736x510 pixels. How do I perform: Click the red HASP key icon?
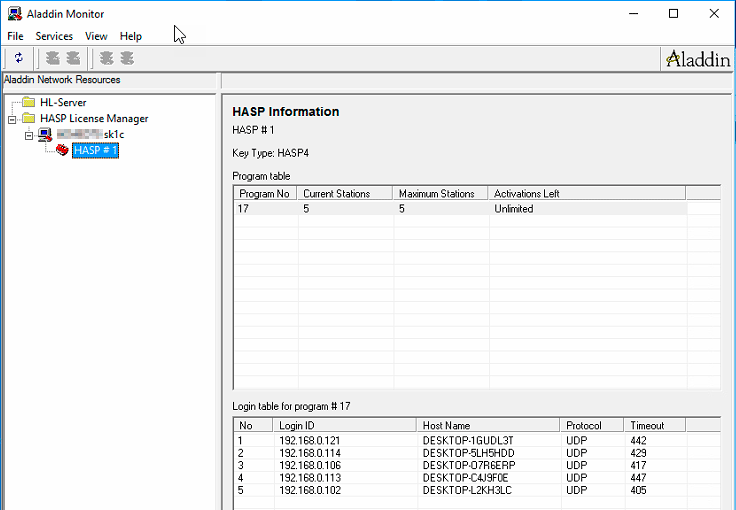(62, 150)
